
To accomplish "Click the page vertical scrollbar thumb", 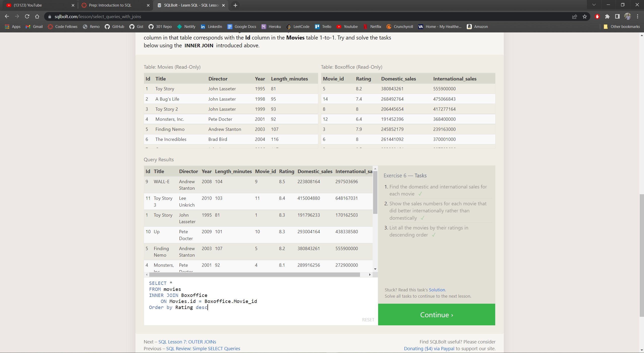I will tap(641, 255).
